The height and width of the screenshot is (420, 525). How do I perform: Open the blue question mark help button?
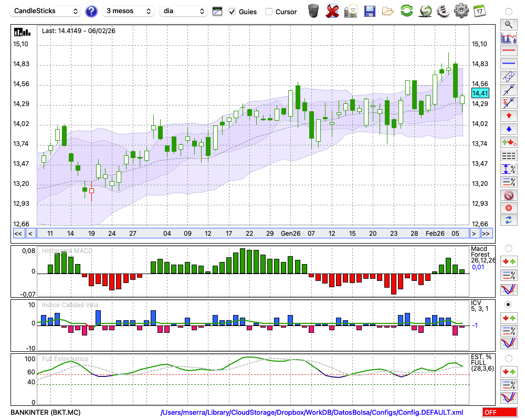[91, 12]
